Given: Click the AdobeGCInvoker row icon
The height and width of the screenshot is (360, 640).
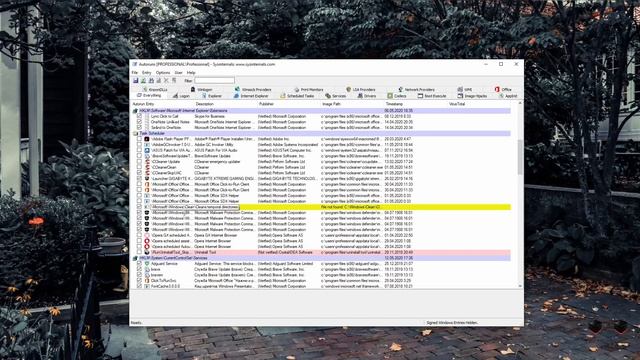Looking at the screenshot, I should click(x=147, y=145).
